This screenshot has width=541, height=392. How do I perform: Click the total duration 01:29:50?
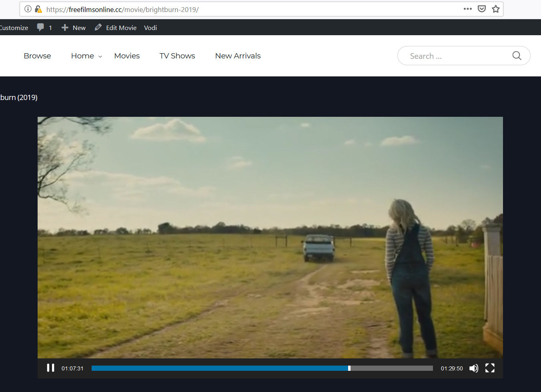pyautogui.click(x=452, y=368)
